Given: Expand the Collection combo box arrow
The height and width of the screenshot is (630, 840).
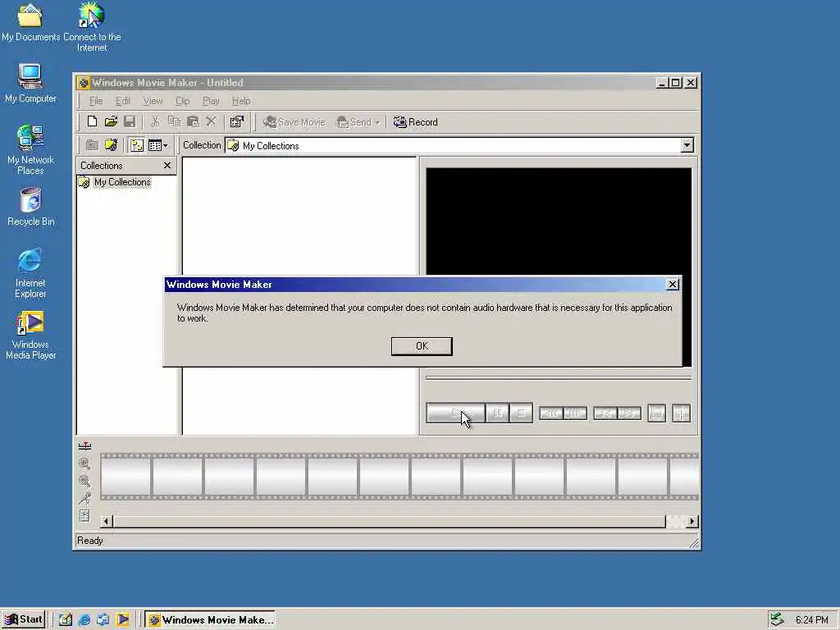Looking at the screenshot, I should coord(687,145).
